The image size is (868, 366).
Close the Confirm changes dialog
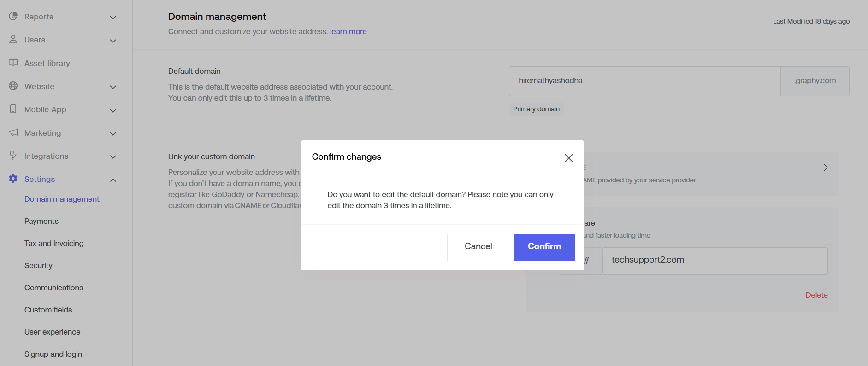[568, 158]
